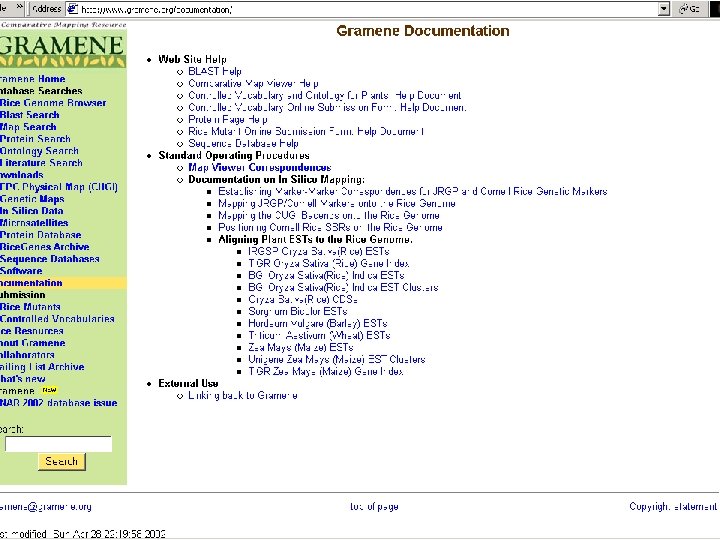Screen dimensions: 720x540
Task: Open Microsatellites sidebar link
Action: (34, 223)
